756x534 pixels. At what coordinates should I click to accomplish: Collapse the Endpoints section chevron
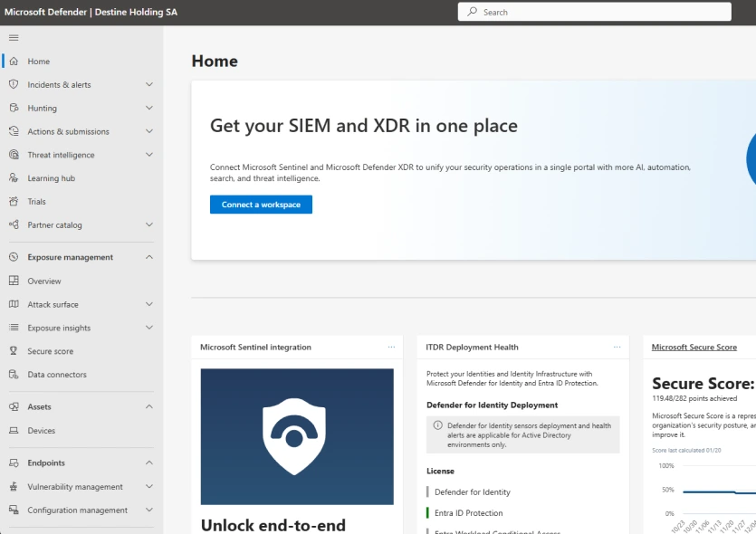pos(149,462)
